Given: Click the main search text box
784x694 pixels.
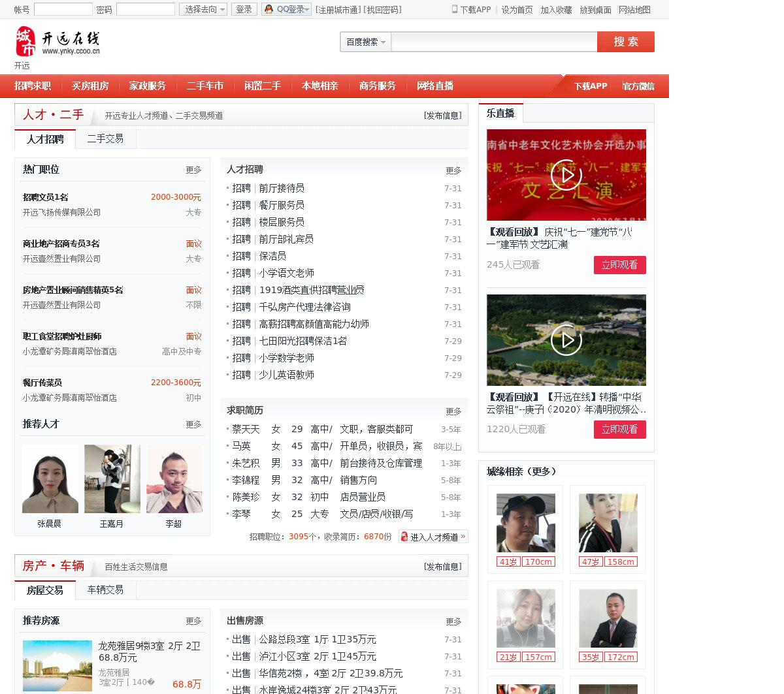Looking at the screenshot, I should (494, 42).
